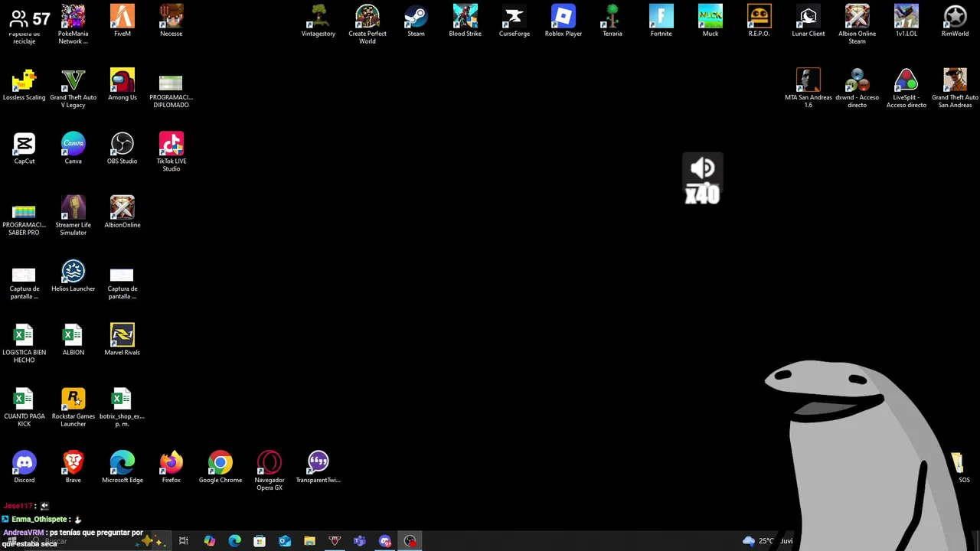Click the Task View taskbar button
980x551 pixels.
point(184,541)
